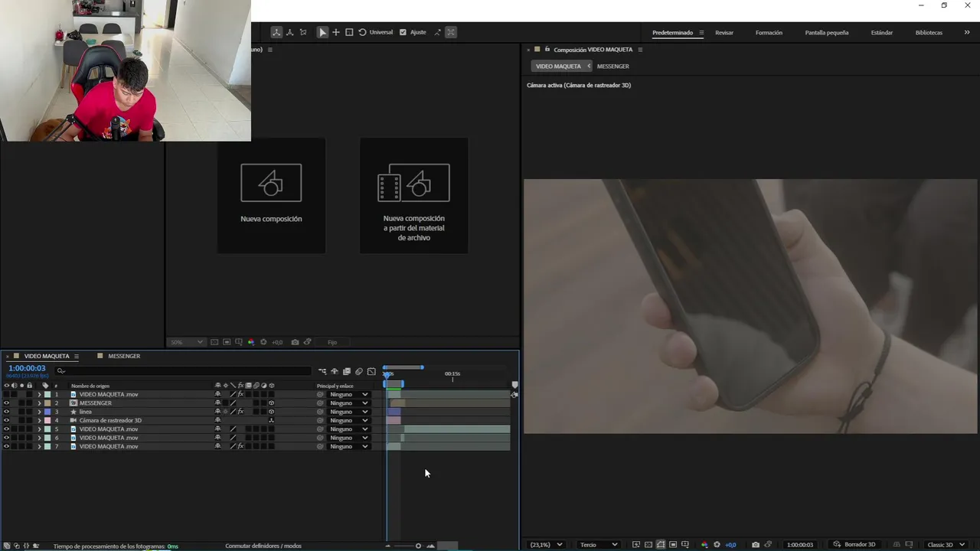Expand the Cámara de rastreador 3D properties
Screen dimensions: 980x551
[x=39, y=420]
